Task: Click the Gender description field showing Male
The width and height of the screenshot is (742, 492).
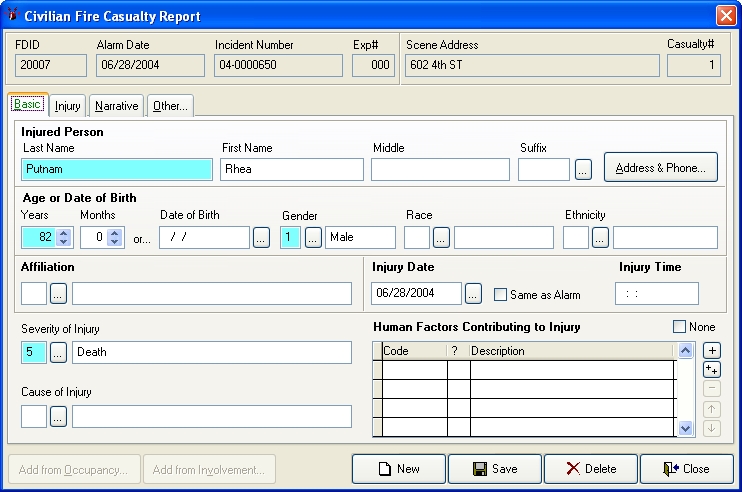Action: [x=360, y=237]
